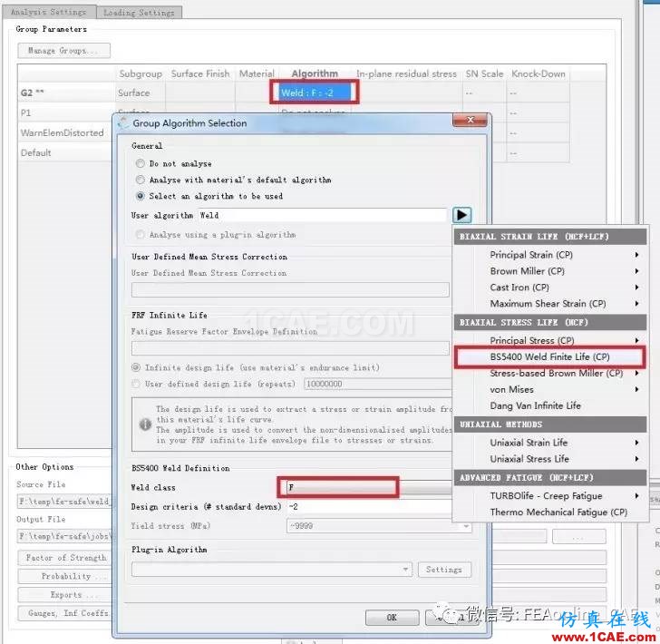Expand the Brown Miller (CP) submenu

pyautogui.click(x=549, y=271)
